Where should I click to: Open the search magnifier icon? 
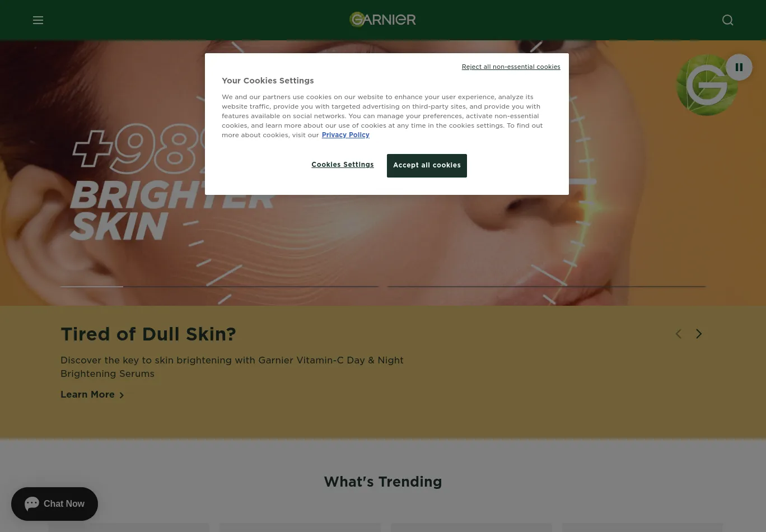point(727,20)
